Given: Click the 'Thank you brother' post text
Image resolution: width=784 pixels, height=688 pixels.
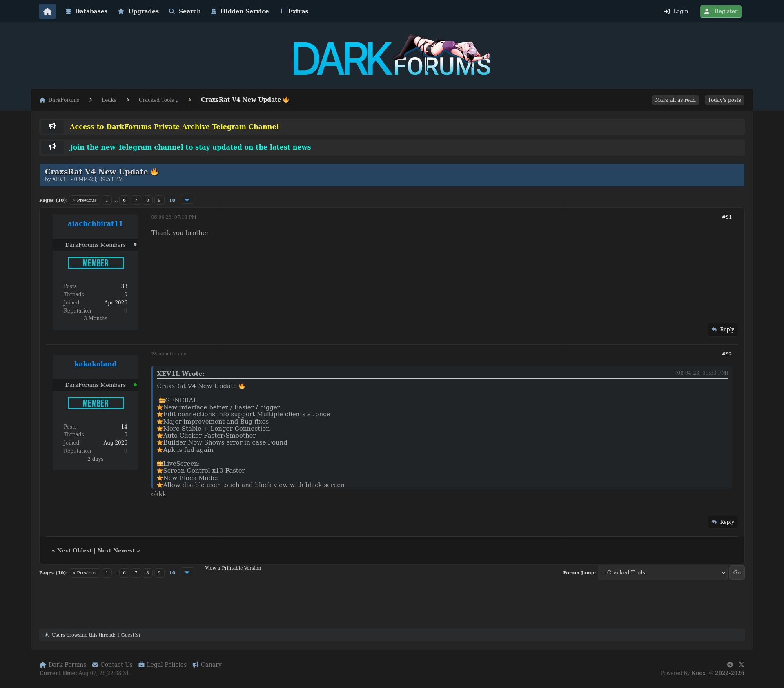Looking at the screenshot, I should 180,233.
